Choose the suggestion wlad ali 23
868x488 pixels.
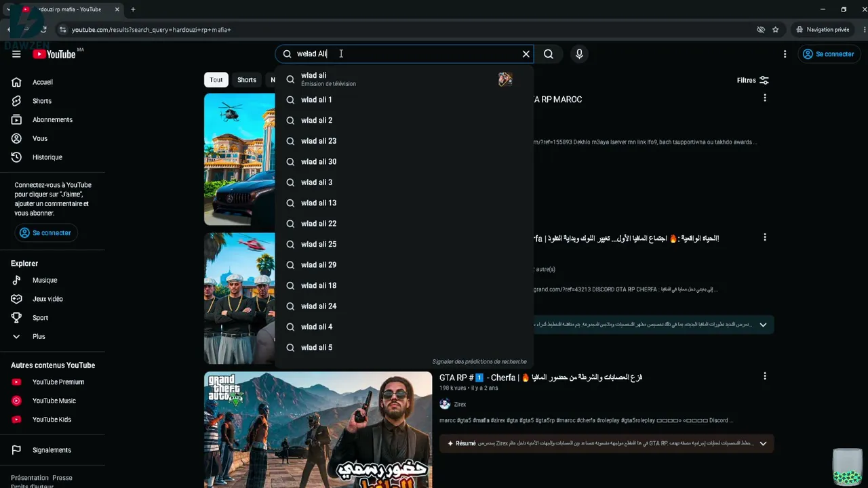point(404,141)
